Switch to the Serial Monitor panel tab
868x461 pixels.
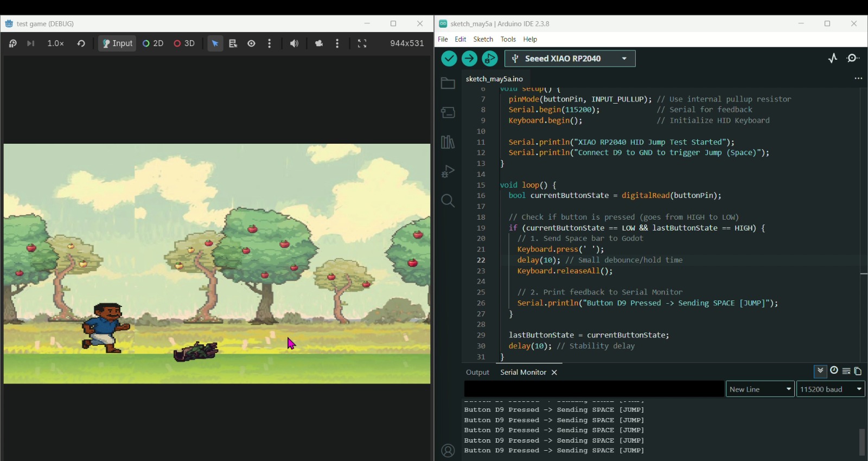(x=523, y=373)
